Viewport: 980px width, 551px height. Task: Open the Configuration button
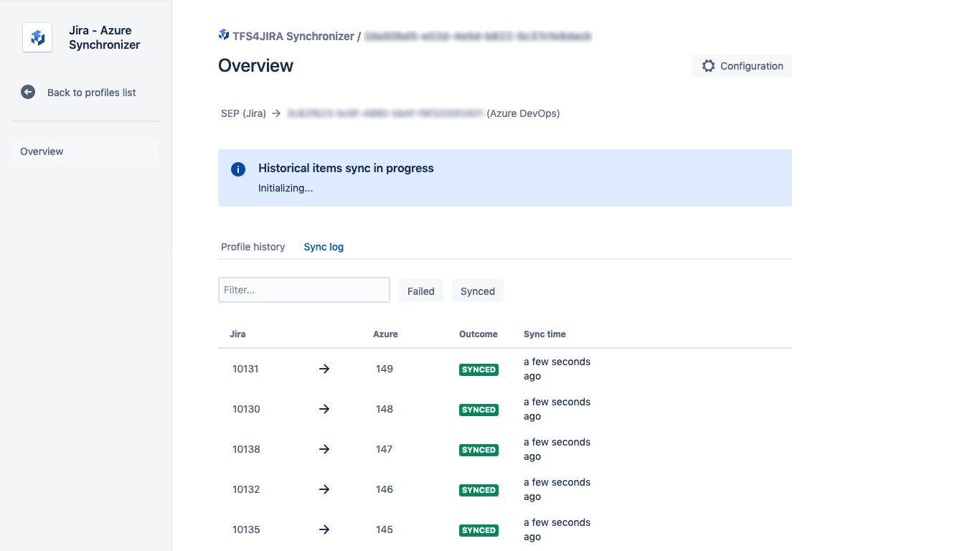pyautogui.click(x=742, y=66)
